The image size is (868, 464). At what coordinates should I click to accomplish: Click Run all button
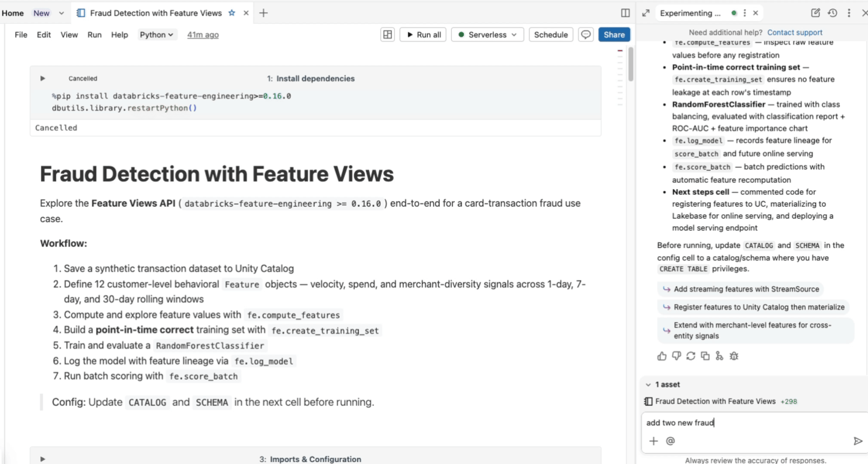pos(423,35)
